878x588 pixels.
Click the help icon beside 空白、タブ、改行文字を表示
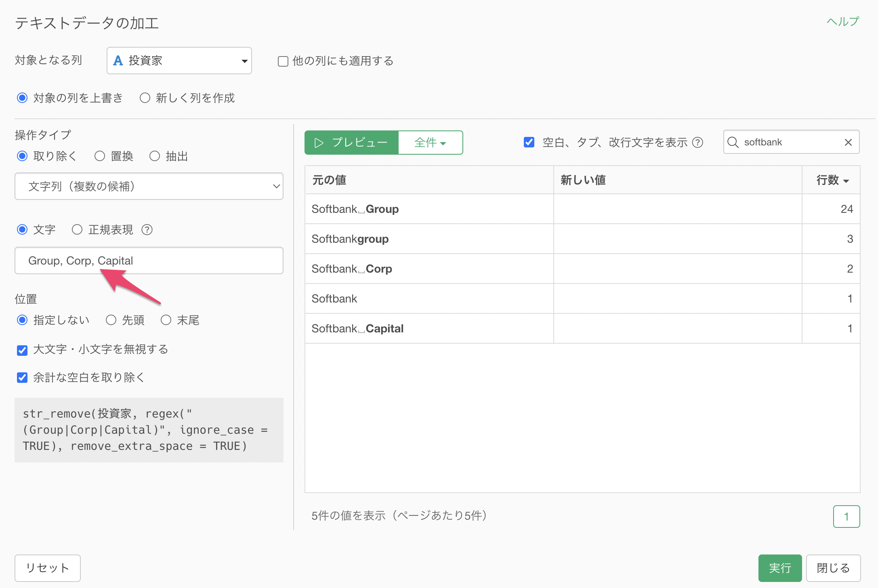697,143
